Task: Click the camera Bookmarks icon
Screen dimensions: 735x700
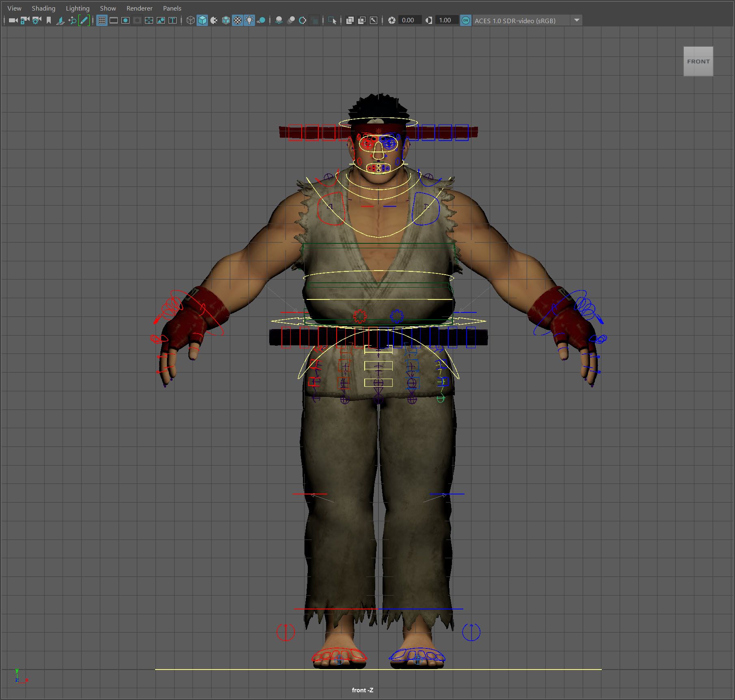Action: click(x=49, y=20)
